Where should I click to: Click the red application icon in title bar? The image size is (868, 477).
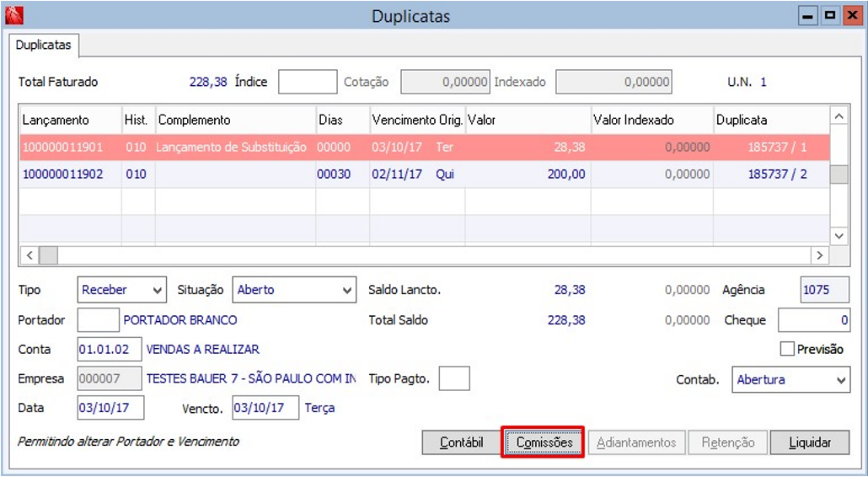click(14, 15)
